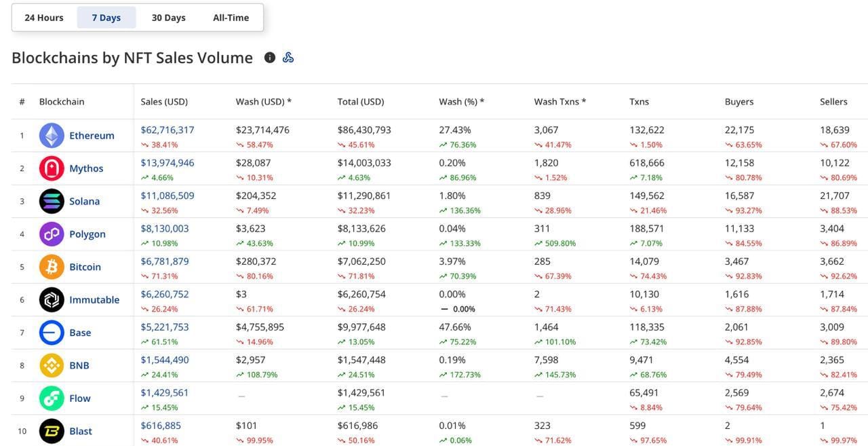Sort by the Wash Txns column header
This screenshot has width=868, height=446.
(x=560, y=102)
